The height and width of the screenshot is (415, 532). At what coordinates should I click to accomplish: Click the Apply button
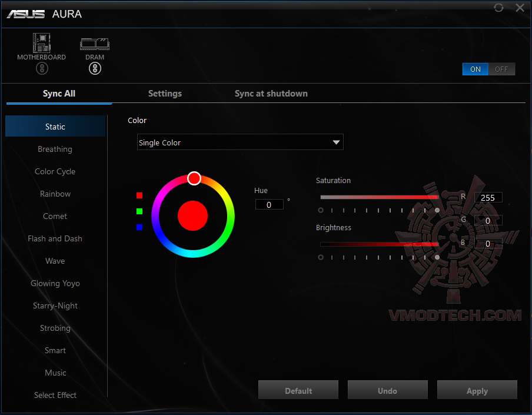tap(477, 389)
